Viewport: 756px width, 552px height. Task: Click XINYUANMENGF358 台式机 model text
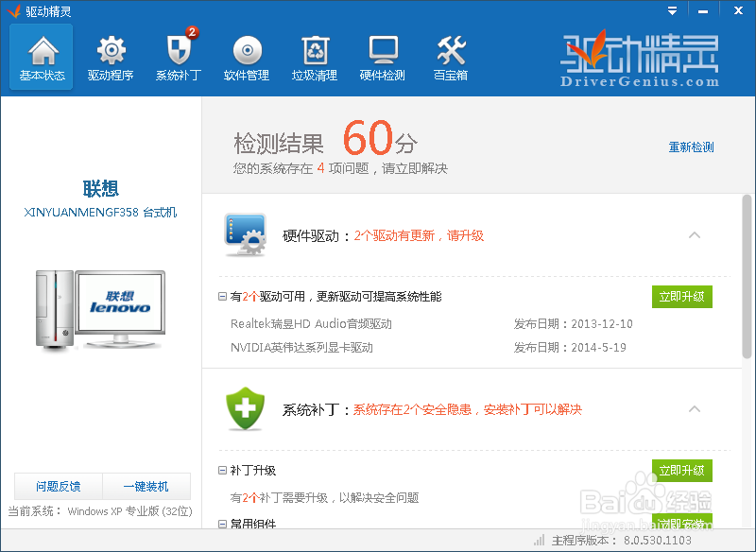point(100,212)
